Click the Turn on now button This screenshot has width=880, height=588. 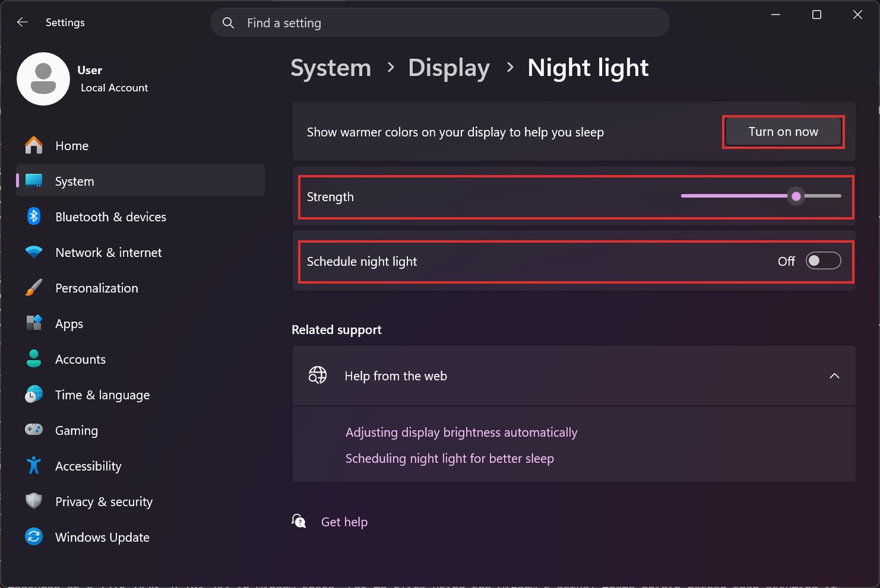783,132
